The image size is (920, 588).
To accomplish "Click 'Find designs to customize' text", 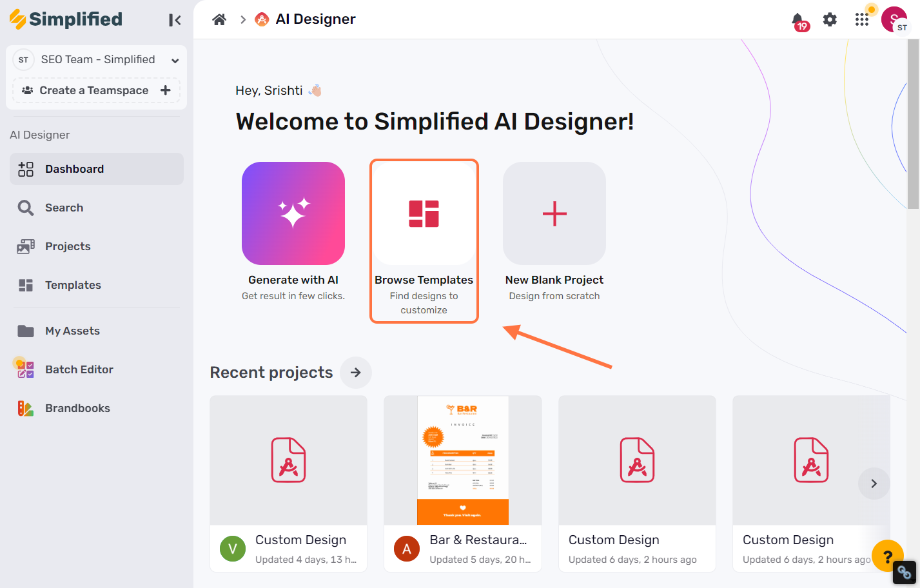I will click(x=424, y=303).
